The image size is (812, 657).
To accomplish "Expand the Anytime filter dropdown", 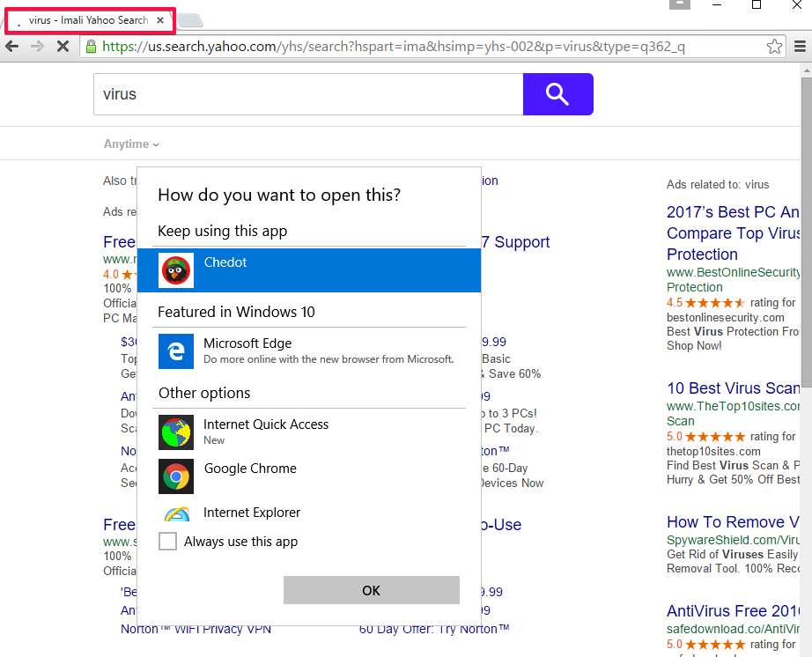I will (x=131, y=144).
